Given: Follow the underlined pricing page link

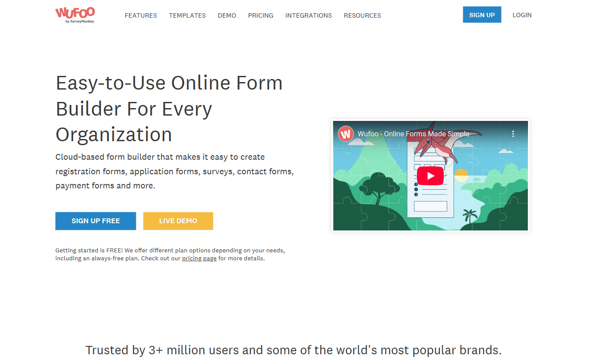Looking at the screenshot, I should pos(199,259).
